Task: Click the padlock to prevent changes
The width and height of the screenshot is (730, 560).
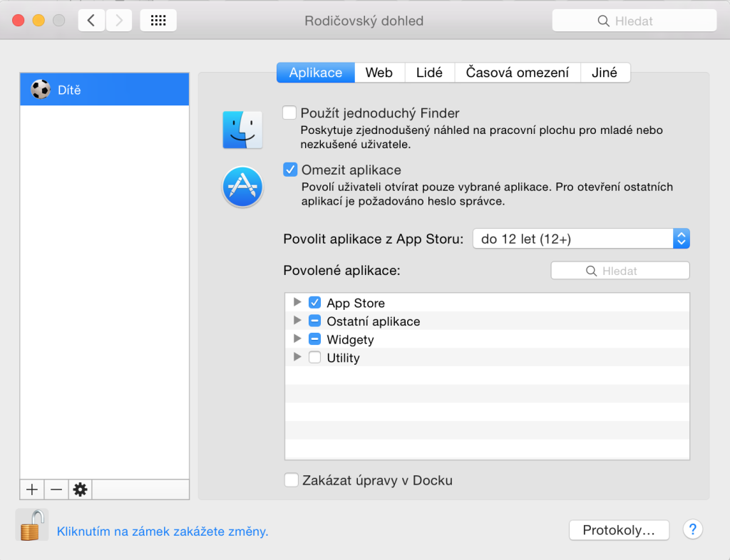Action: 31,525
